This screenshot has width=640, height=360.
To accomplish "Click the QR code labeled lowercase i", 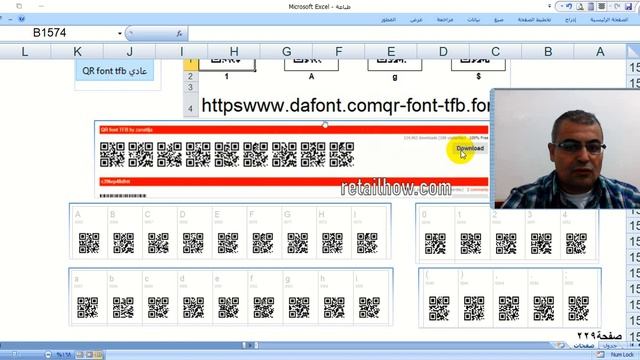I will click(369, 307).
